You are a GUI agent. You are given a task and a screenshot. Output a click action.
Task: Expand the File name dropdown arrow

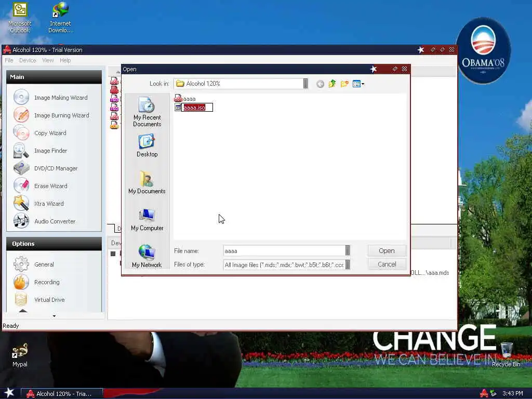348,250
